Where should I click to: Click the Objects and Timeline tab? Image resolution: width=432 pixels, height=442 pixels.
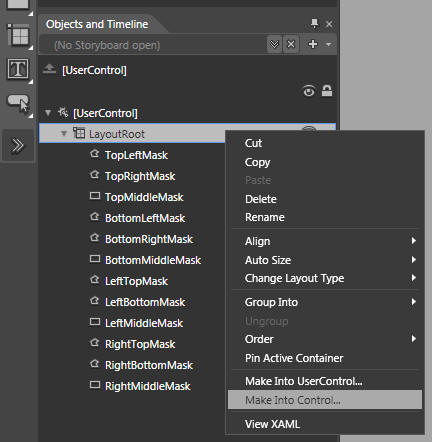pyautogui.click(x=97, y=24)
